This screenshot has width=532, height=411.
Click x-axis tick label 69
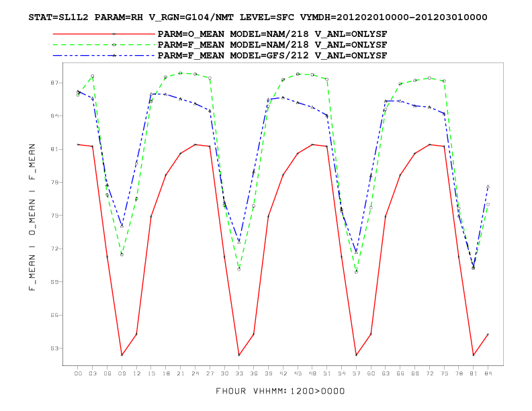point(414,373)
